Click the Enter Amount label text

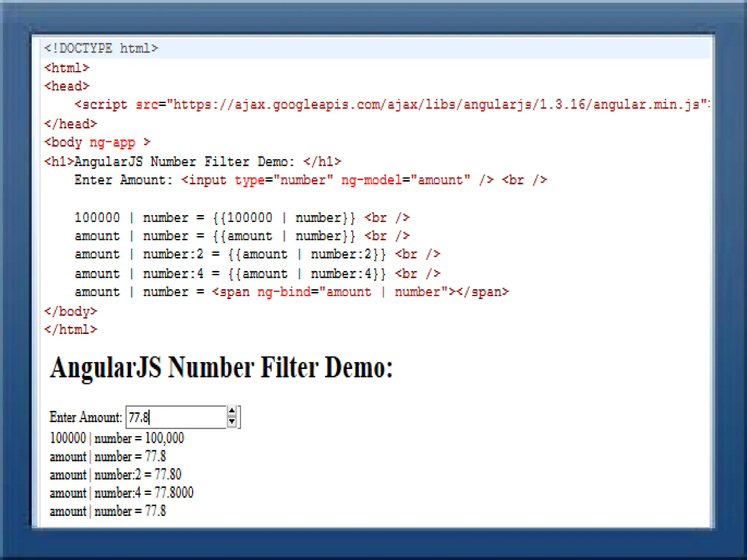point(85,417)
